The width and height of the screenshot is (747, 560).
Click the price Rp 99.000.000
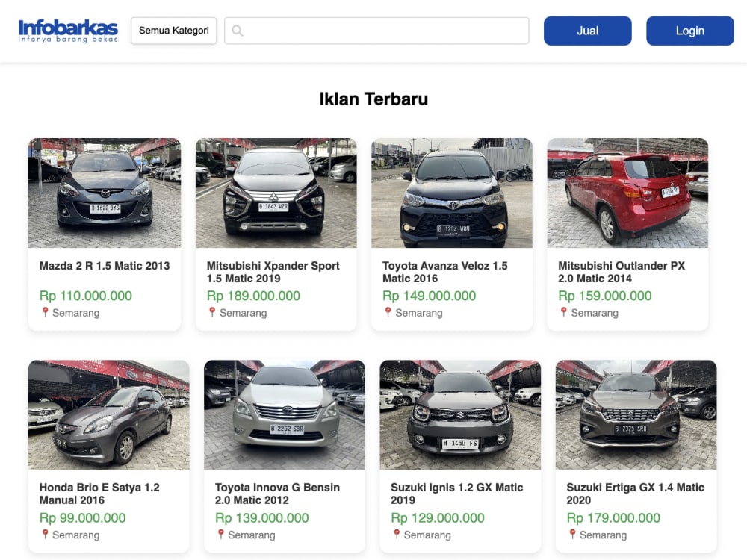click(x=82, y=517)
